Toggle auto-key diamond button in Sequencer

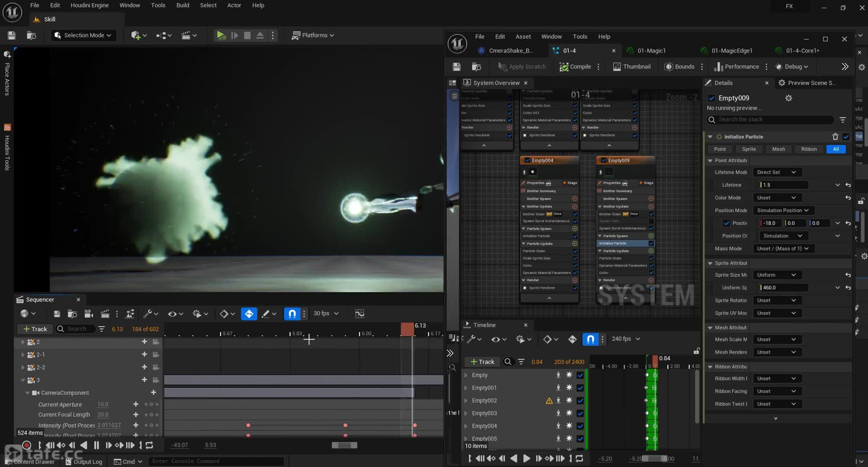point(249,314)
